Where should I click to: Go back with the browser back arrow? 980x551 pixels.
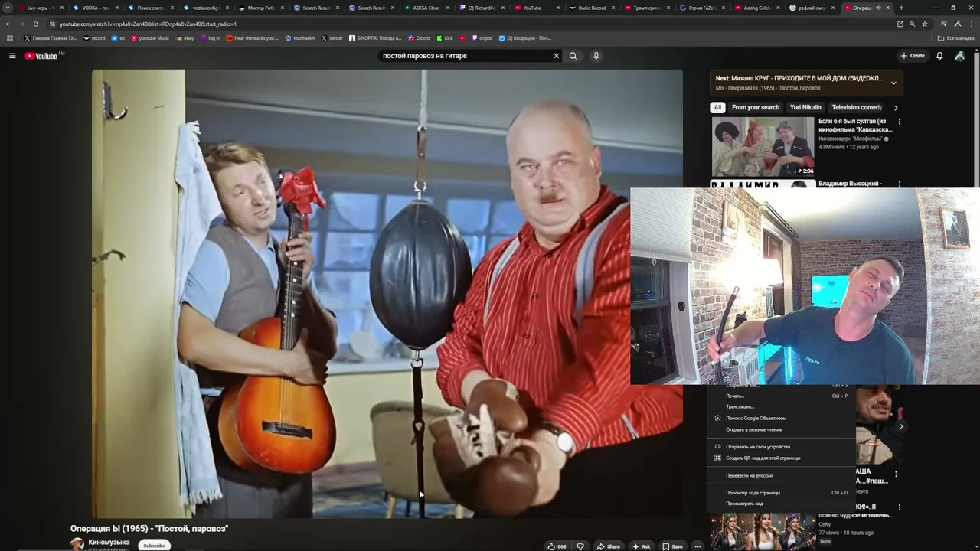8,24
